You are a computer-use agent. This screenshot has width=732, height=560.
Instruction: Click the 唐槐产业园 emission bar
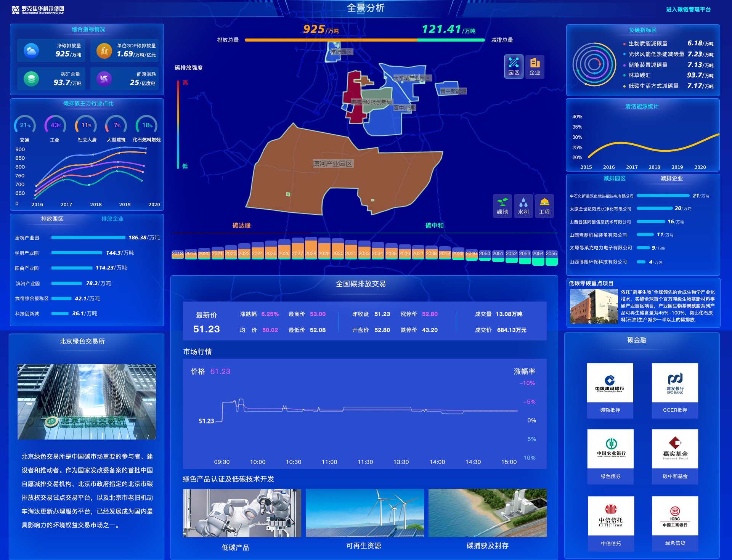click(88, 237)
